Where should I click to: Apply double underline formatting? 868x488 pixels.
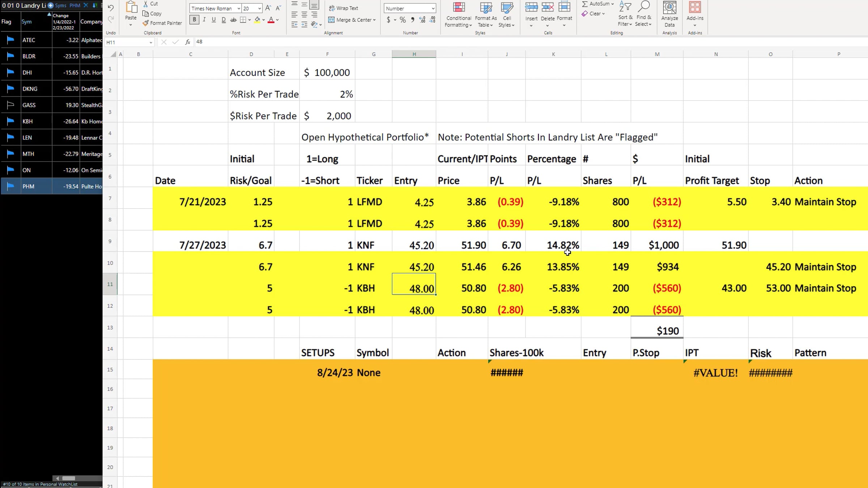point(224,20)
